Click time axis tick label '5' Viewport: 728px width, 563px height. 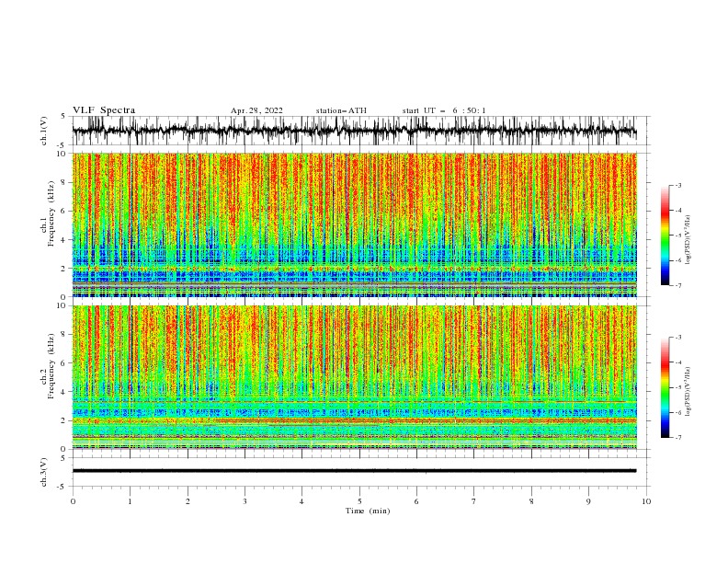click(x=359, y=501)
